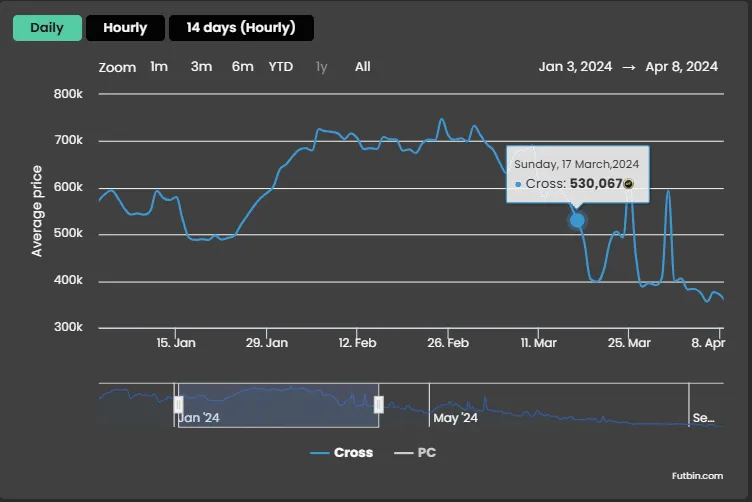
Task: Click the 400k axis label
Action: [68, 280]
